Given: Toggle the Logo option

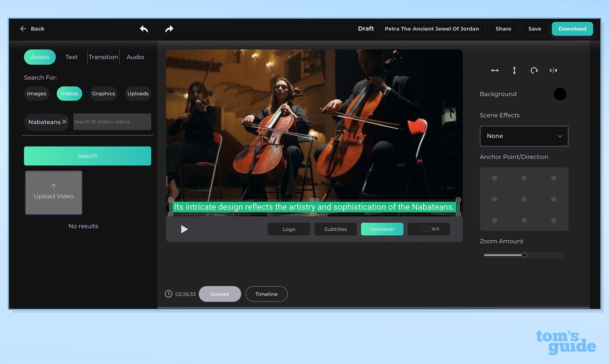Looking at the screenshot, I should coord(289,229).
